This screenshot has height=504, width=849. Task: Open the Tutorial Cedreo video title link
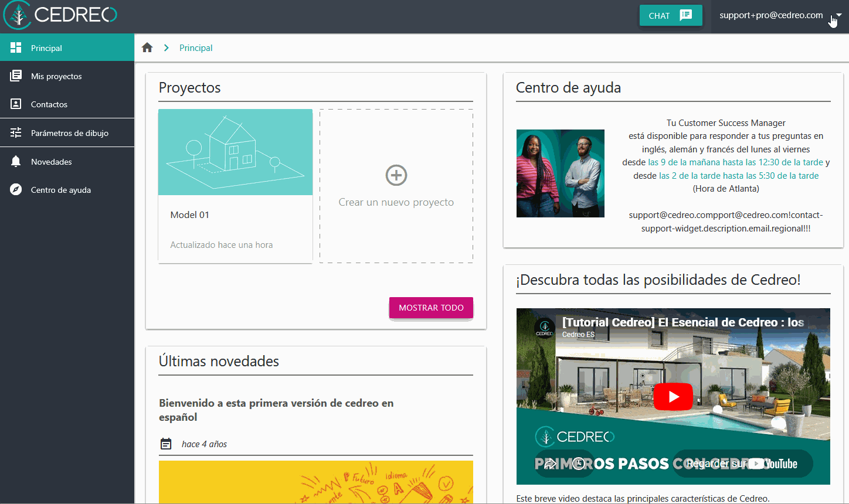(x=683, y=322)
